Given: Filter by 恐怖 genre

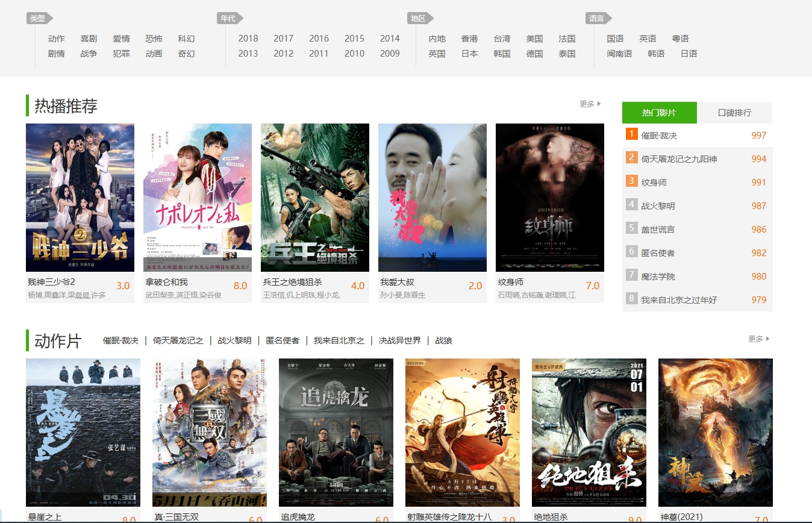Looking at the screenshot, I should (x=154, y=39).
